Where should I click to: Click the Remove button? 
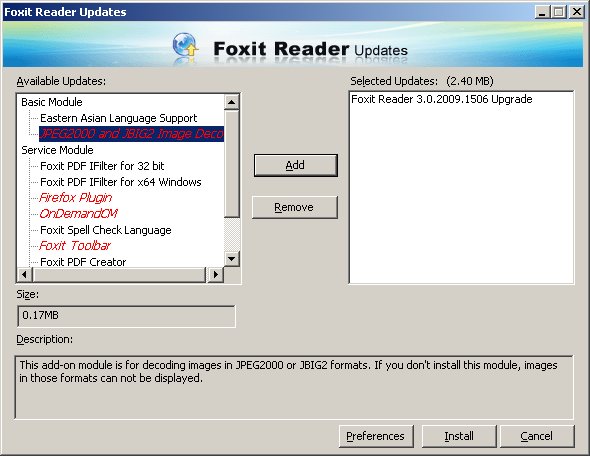pyautogui.click(x=295, y=207)
